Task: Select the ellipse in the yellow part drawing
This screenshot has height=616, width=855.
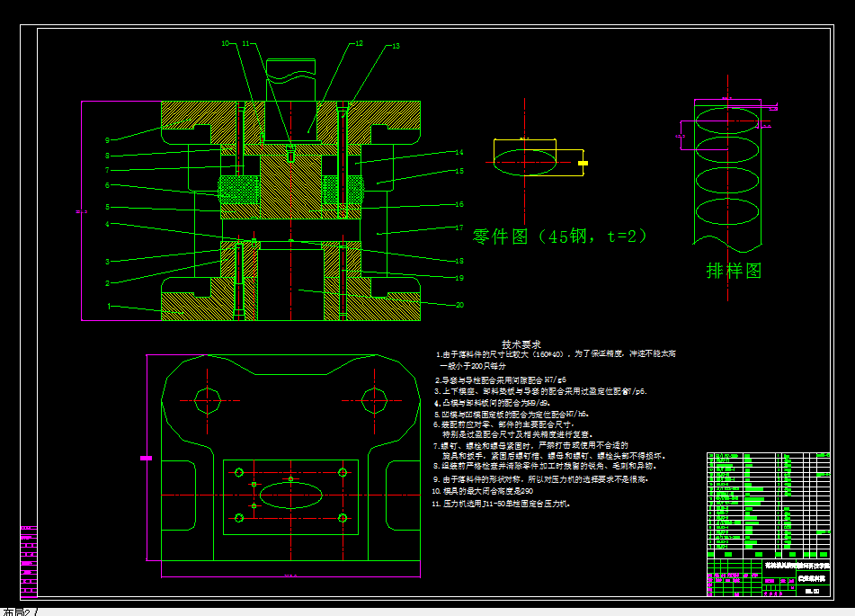Action: pyautogui.click(x=525, y=162)
